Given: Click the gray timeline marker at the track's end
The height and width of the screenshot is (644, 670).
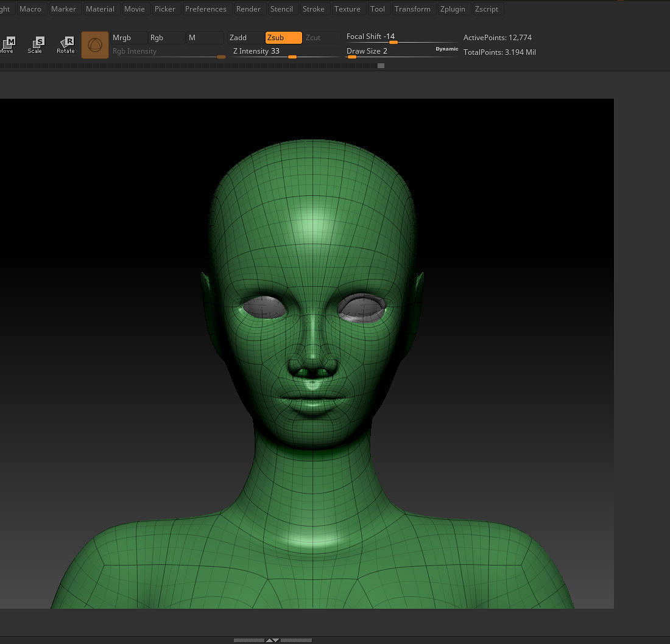Looking at the screenshot, I should coord(381,66).
